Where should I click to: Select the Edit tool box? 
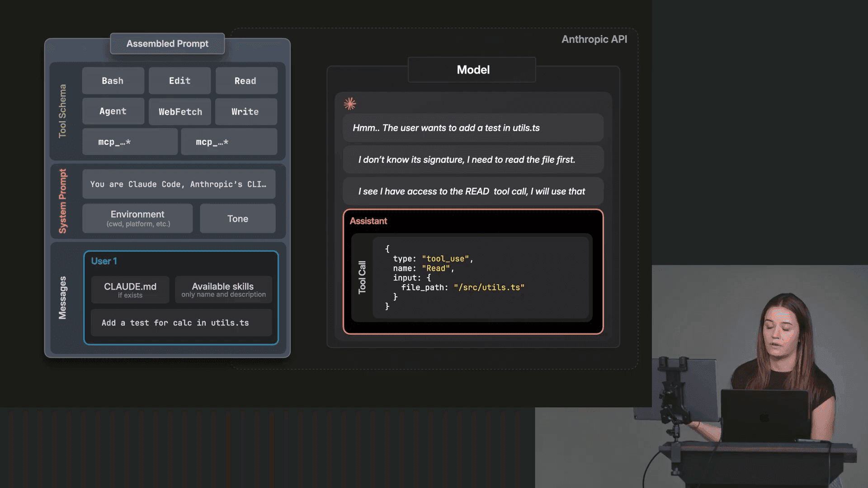pos(179,81)
